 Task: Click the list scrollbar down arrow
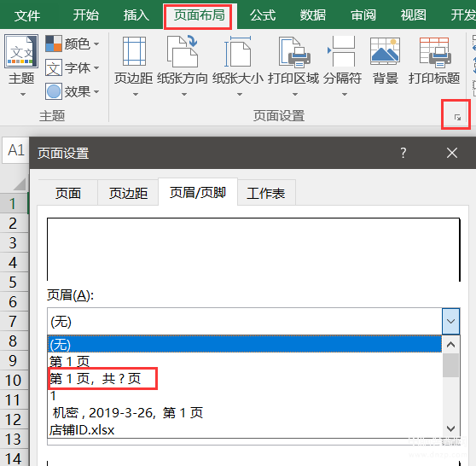point(450,428)
